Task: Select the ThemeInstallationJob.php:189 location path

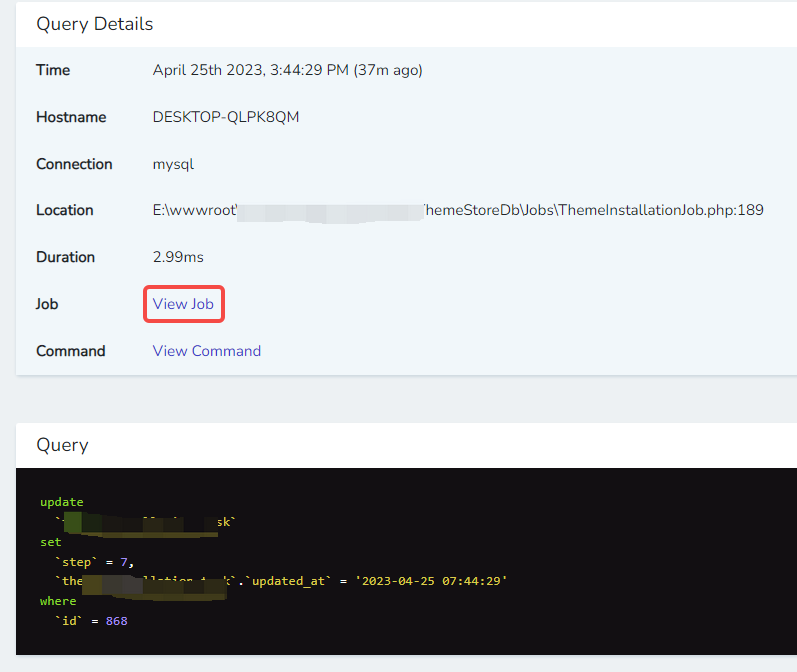Action: pyautogui.click(x=458, y=210)
